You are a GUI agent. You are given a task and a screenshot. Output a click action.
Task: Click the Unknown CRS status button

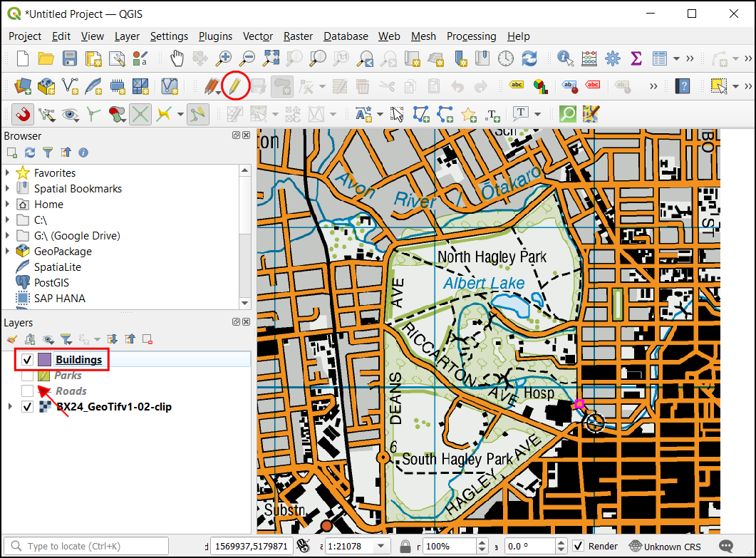(x=665, y=547)
